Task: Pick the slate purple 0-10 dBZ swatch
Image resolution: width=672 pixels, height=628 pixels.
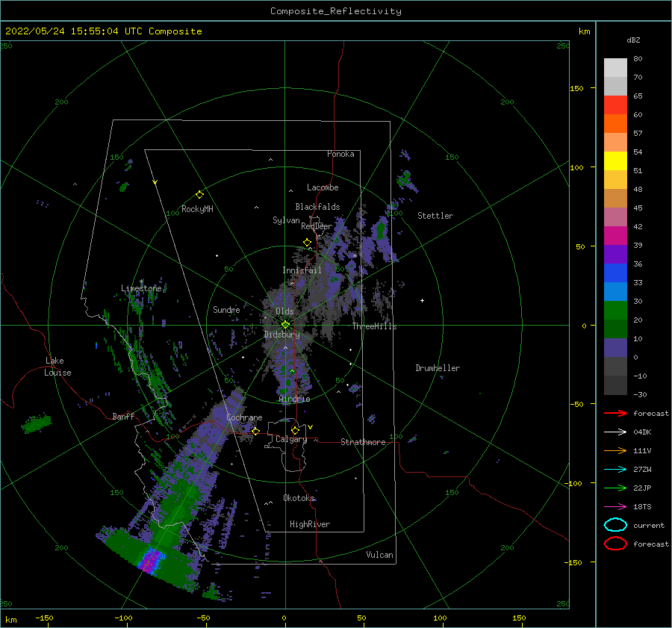Action: point(615,348)
